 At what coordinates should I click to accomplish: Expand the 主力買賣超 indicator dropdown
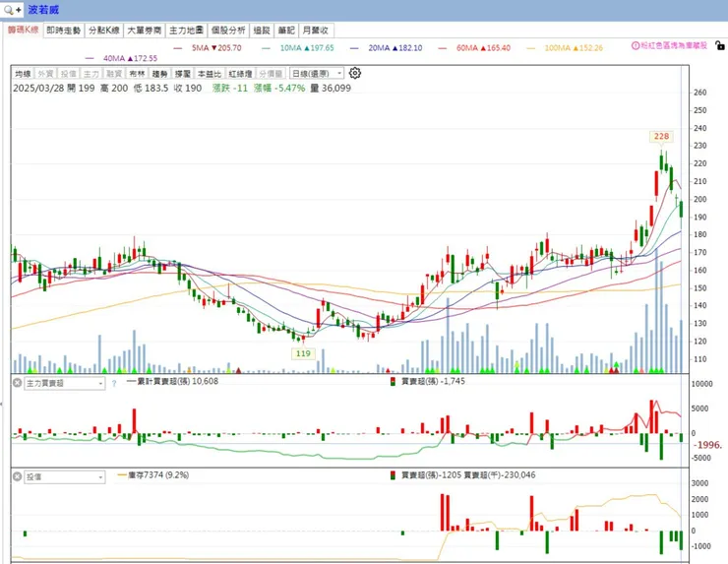click(x=98, y=382)
